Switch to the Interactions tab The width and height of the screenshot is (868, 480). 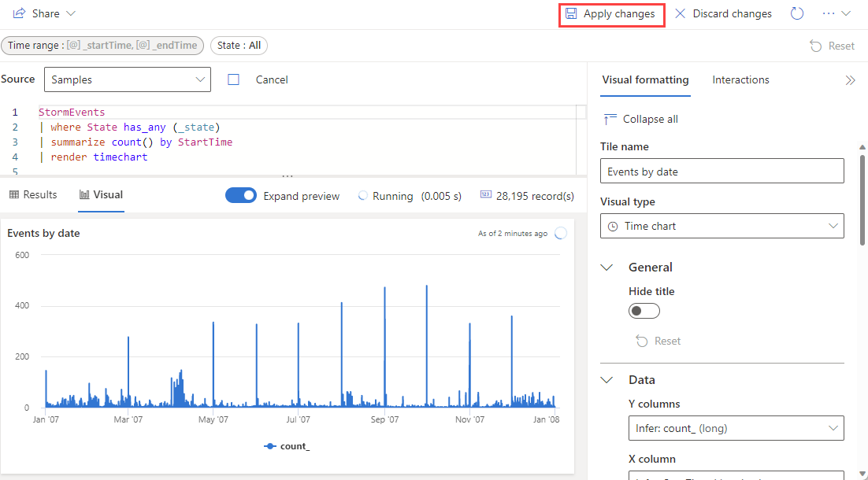[x=740, y=80]
